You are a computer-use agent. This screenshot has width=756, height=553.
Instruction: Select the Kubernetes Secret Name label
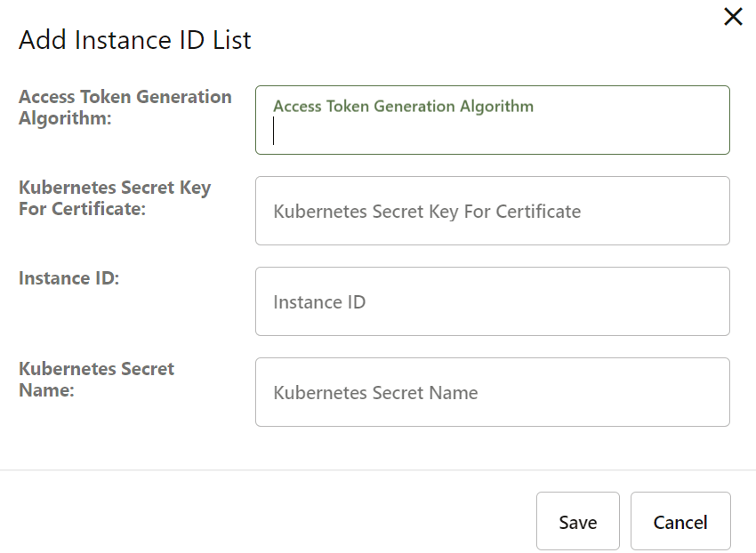point(97,379)
